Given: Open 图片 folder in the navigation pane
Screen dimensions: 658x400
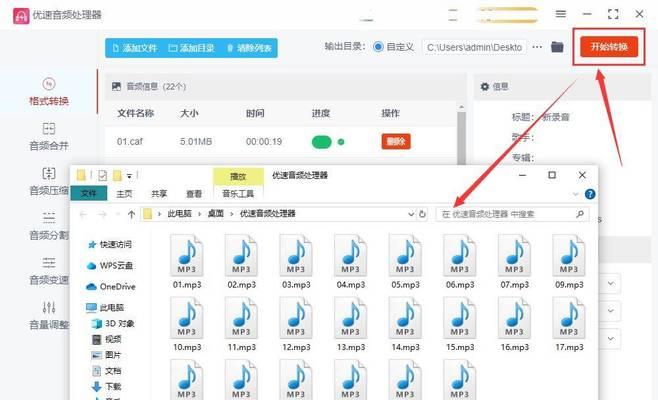Looking at the screenshot, I should click(107, 355).
